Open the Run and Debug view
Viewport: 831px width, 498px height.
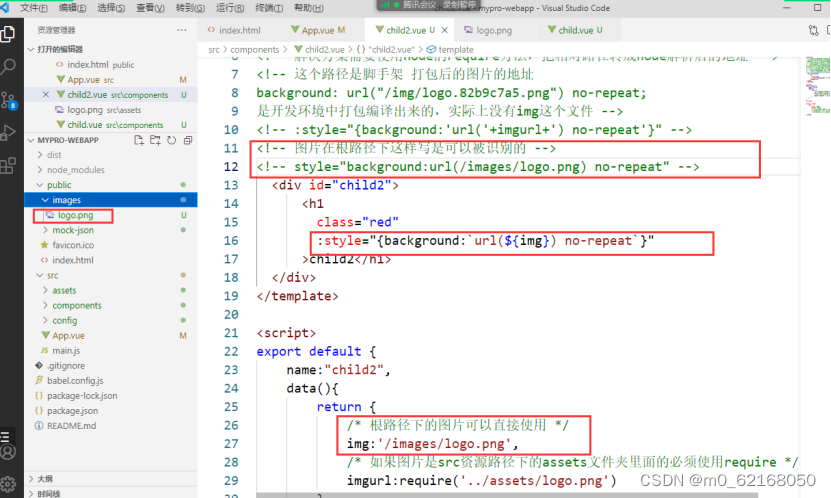pos(10,132)
